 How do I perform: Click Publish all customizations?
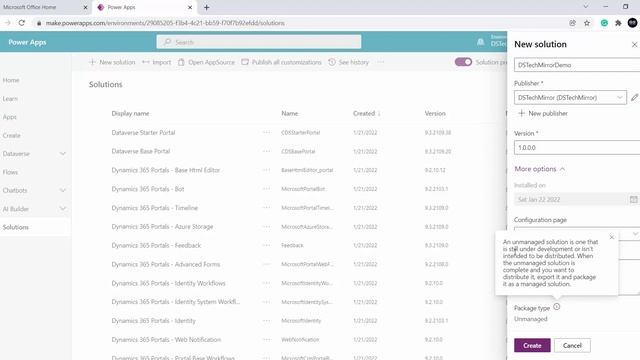click(281, 62)
